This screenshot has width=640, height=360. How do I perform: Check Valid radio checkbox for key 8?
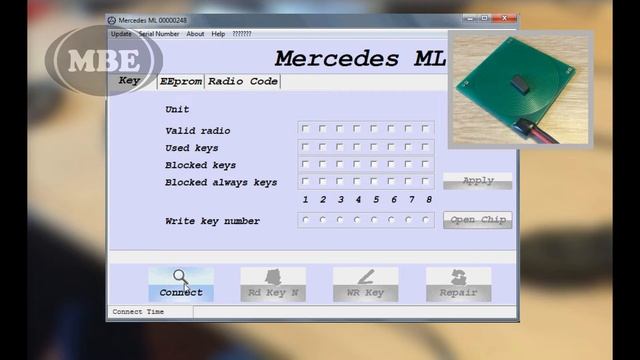[425, 129]
